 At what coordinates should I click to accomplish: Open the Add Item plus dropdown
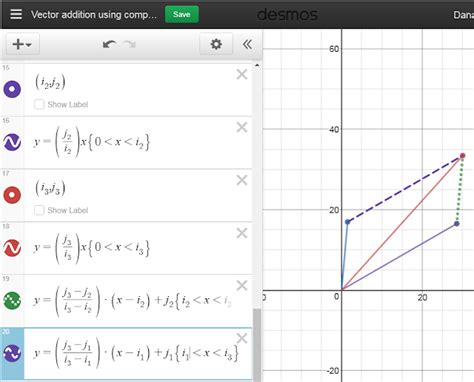pyautogui.click(x=22, y=44)
